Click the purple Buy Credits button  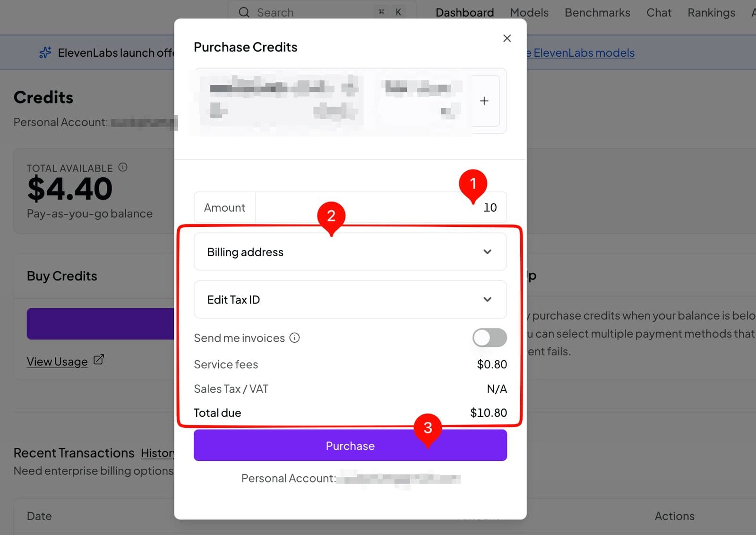pos(100,324)
